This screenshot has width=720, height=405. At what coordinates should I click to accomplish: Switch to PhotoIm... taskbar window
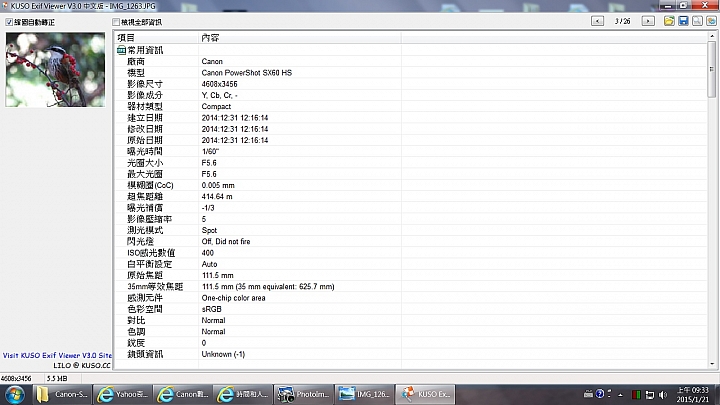pos(304,394)
